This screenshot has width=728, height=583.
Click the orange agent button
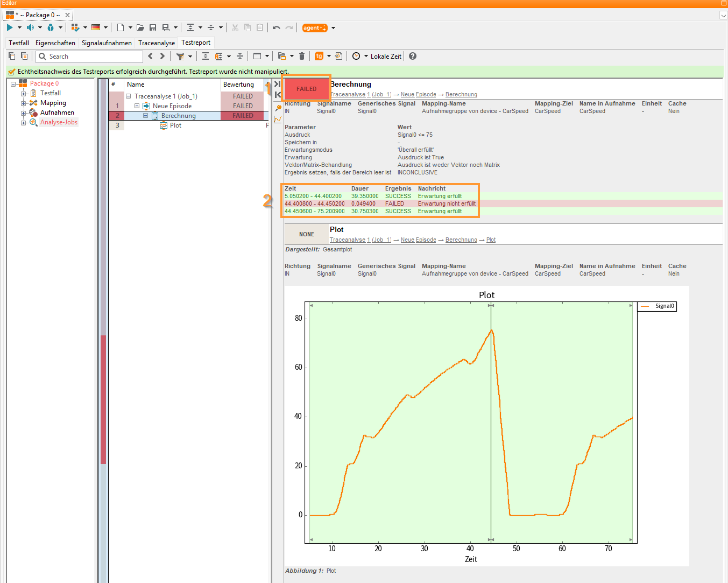coord(315,28)
